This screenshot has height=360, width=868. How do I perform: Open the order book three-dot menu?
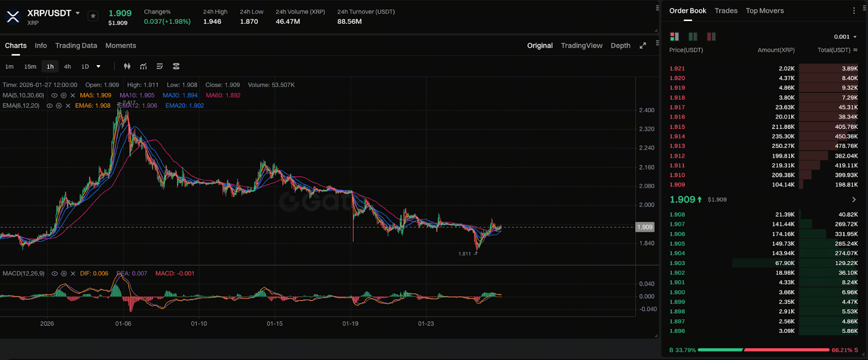pyautogui.click(x=854, y=11)
